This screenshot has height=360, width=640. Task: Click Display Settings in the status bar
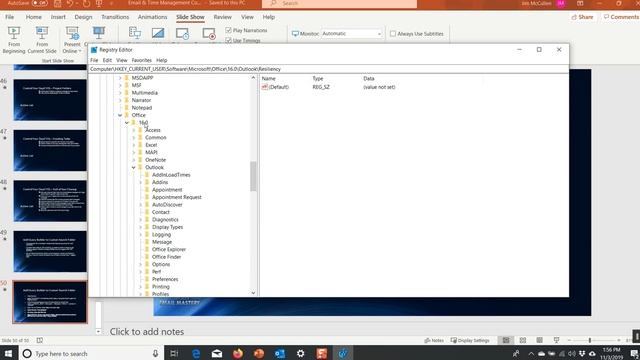point(470,340)
